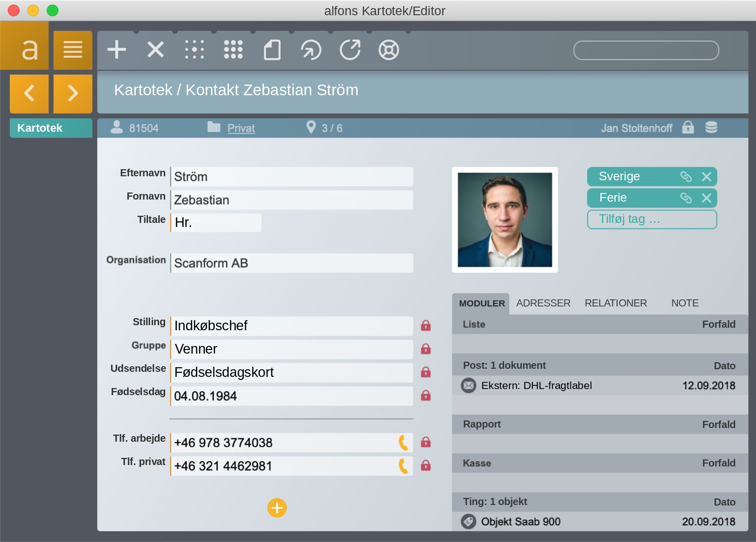The height and width of the screenshot is (542, 756).
Task: Switch to the ADRESSER tab
Action: 543,303
